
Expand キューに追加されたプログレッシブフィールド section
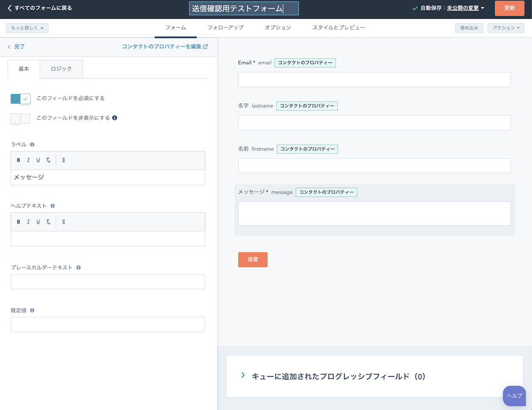(x=243, y=376)
